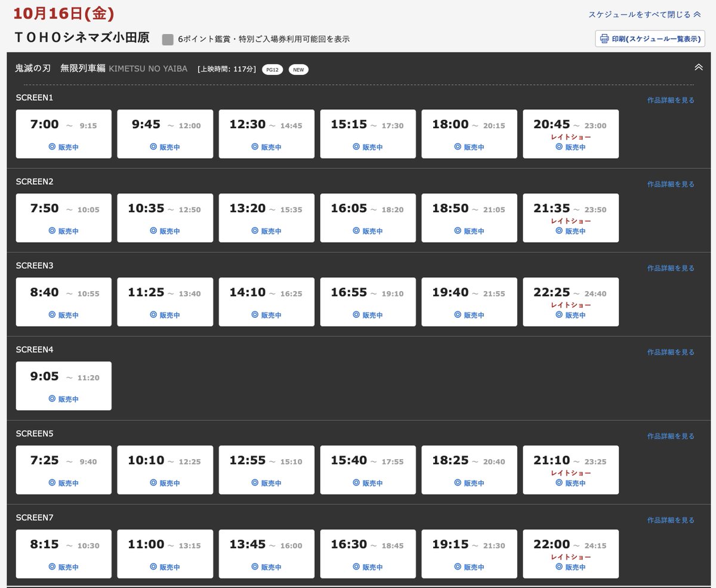The width and height of the screenshot is (716, 588).
Task: Open print schedule list view
Action: pos(650,39)
